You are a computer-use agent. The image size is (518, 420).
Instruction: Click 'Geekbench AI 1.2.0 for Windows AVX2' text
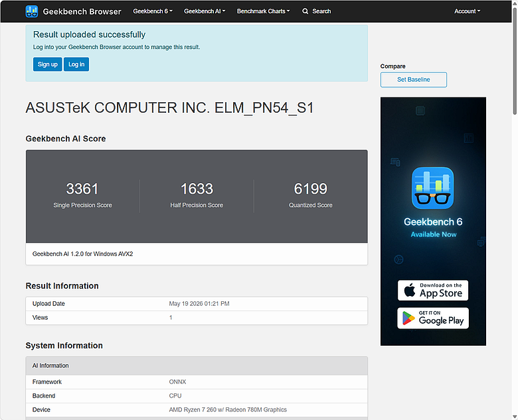[82, 254]
